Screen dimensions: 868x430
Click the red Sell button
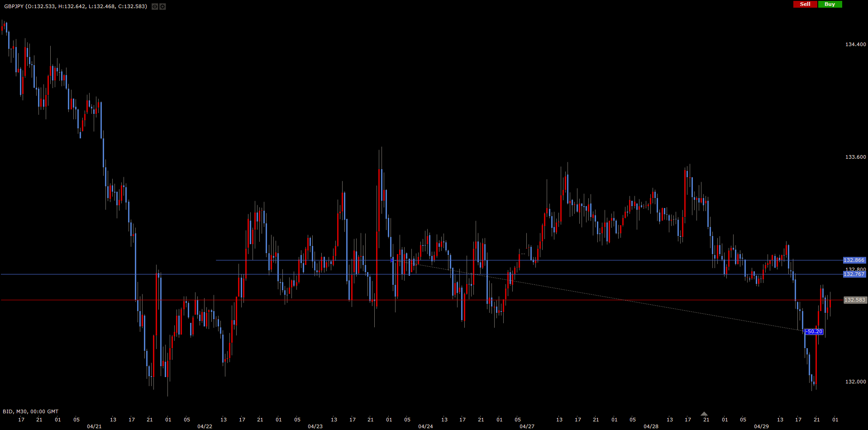click(x=805, y=4)
